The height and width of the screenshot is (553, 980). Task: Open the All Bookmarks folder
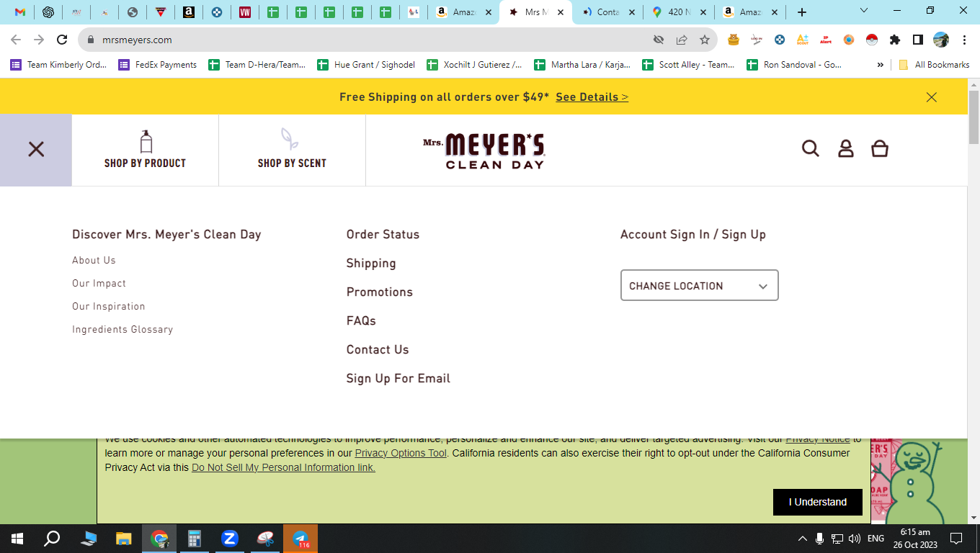(x=935, y=65)
